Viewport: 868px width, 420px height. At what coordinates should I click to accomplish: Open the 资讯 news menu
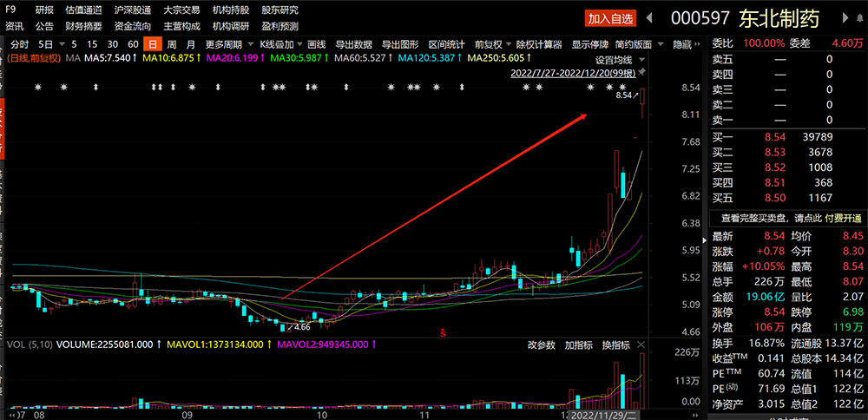pos(15,26)
